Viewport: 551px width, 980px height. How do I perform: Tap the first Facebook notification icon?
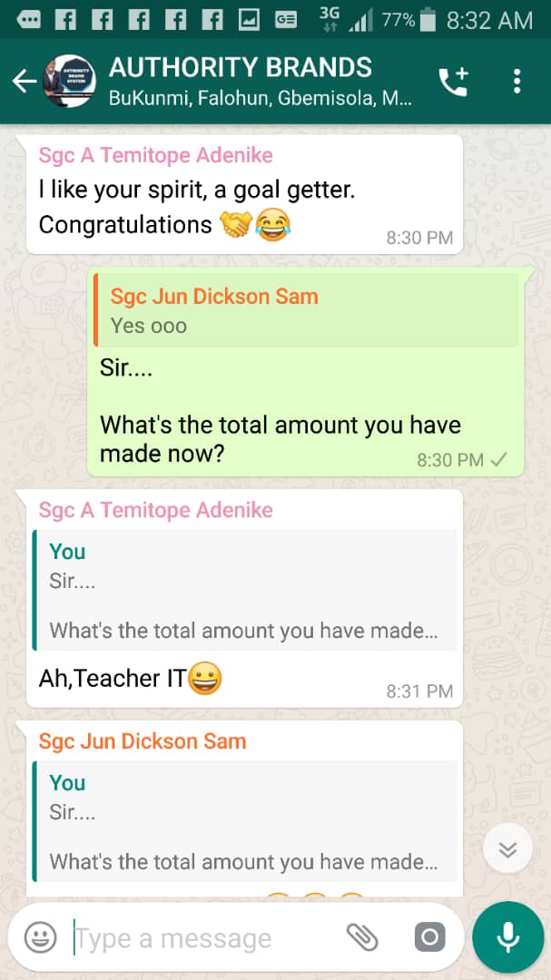point(65,21)
